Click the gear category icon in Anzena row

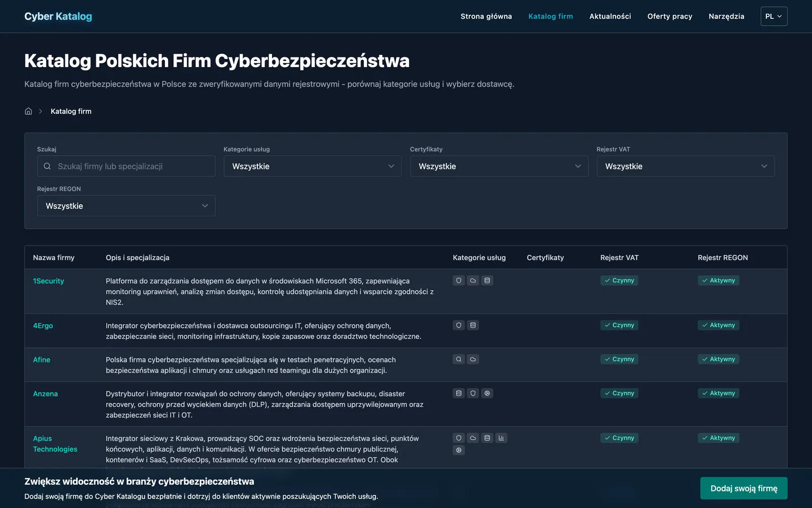487,393
